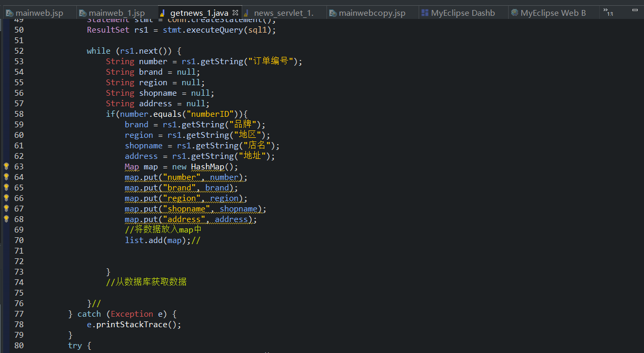Click line number 80 in gutter
Screen dimensions: 644x353
point(19,346)
